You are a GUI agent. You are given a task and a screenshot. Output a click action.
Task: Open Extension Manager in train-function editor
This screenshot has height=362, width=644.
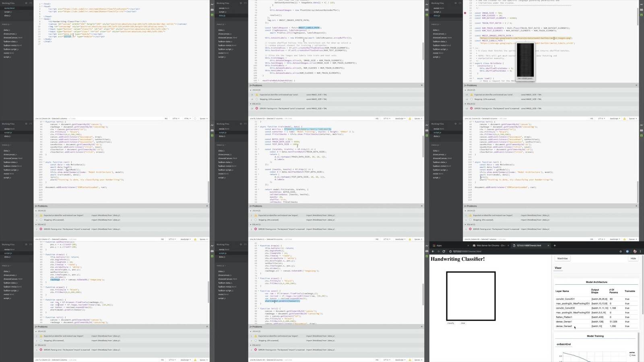pos(427,130)
